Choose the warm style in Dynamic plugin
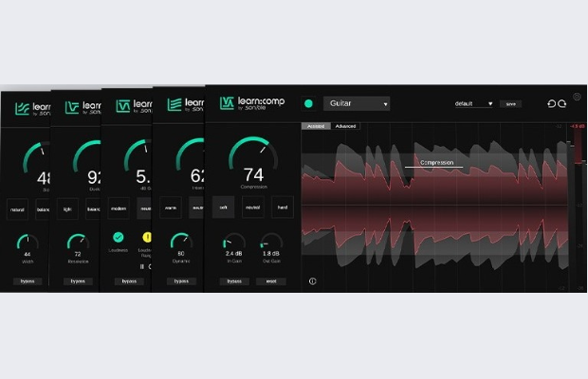The width and height of the screenshot is (588, 379). coord(171,208)
